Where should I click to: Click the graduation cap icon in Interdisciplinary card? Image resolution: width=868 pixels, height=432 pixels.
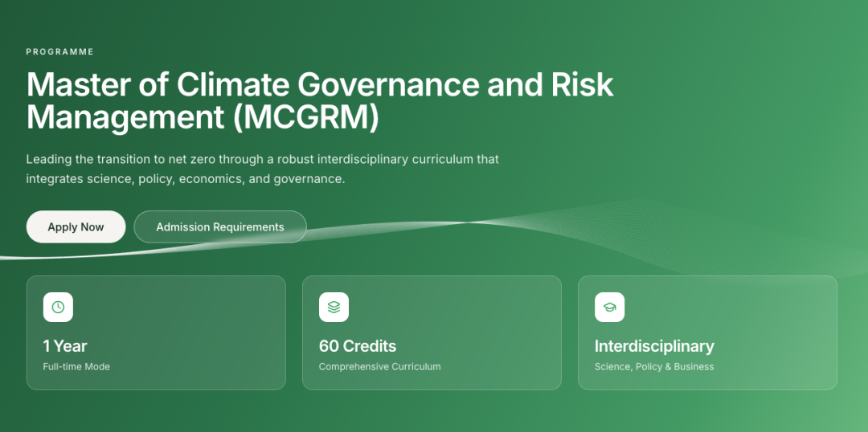point(609,307)
